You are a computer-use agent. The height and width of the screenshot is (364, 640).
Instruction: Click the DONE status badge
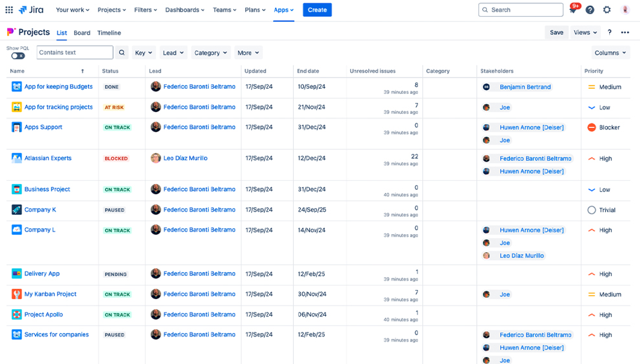pos(111,87)
